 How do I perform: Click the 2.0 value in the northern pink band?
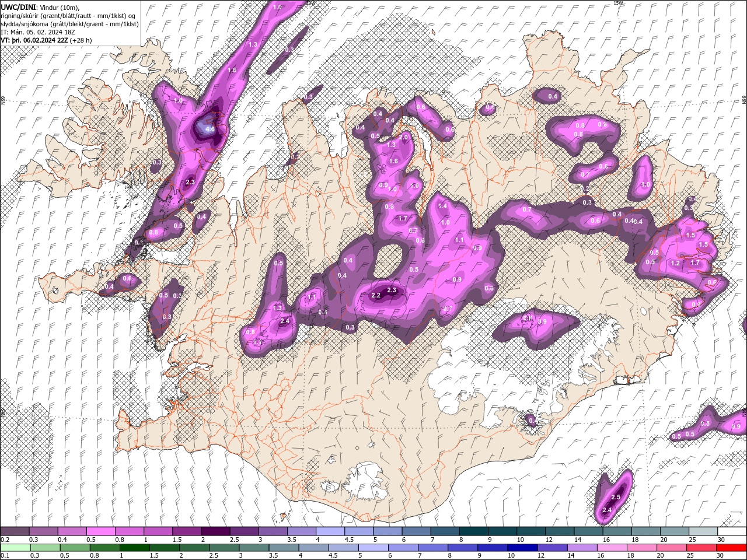tap(403, 137)
